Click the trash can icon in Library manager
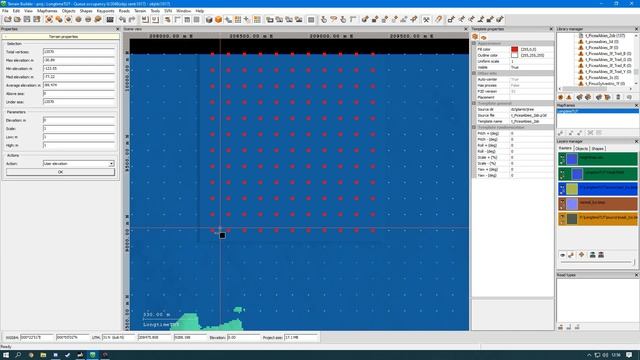This screenshot has width=640, height=360. point(618,97)
